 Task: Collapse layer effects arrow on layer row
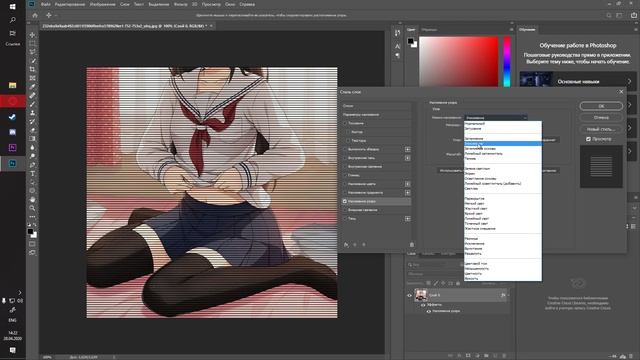click(x=508, y=295)
